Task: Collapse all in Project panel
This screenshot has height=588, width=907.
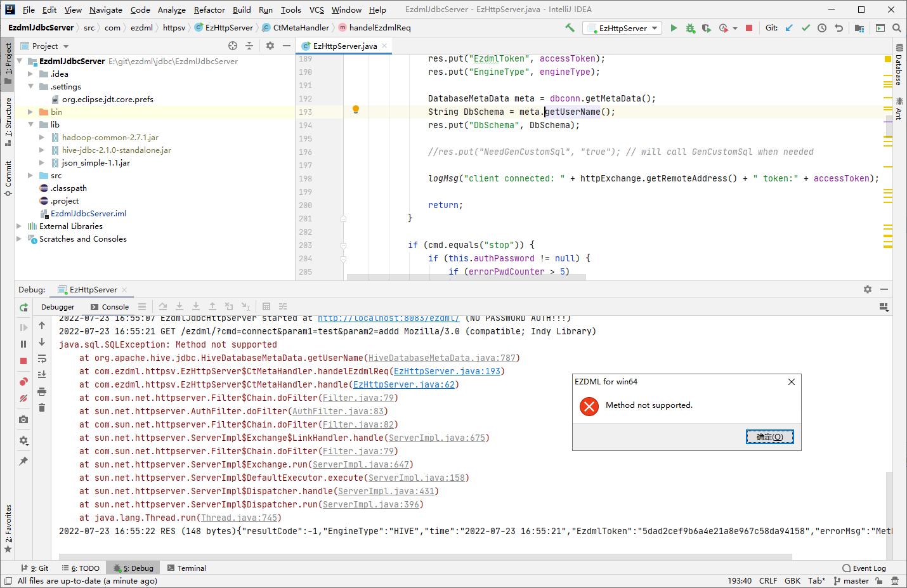Action: 249,46
